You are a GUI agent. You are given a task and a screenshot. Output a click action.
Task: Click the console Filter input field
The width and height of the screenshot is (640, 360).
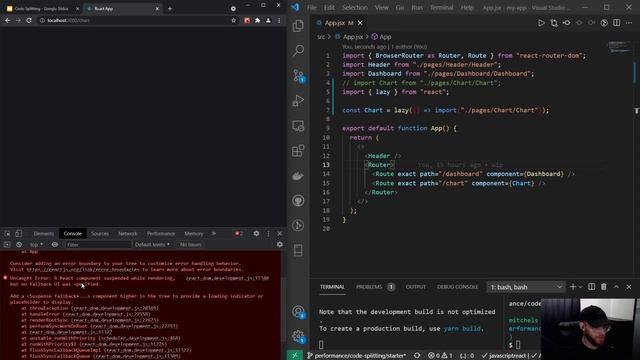click(x=98, y=244)
